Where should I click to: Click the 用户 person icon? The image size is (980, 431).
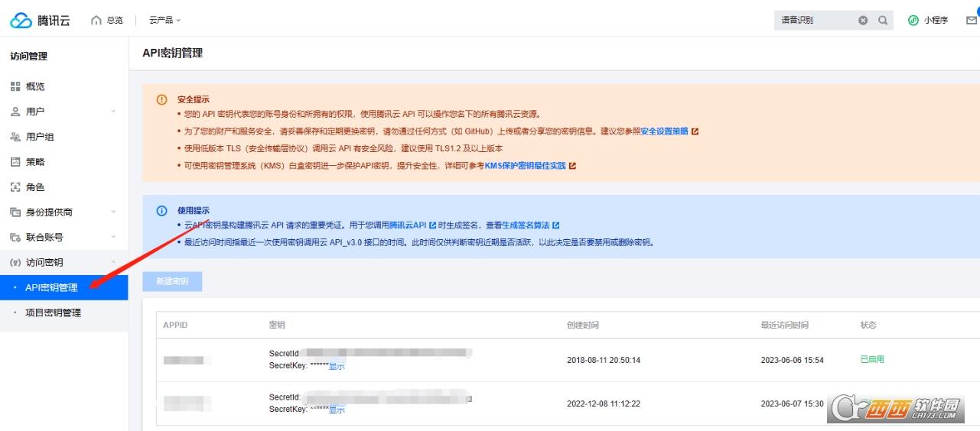[x=15, y=112]
